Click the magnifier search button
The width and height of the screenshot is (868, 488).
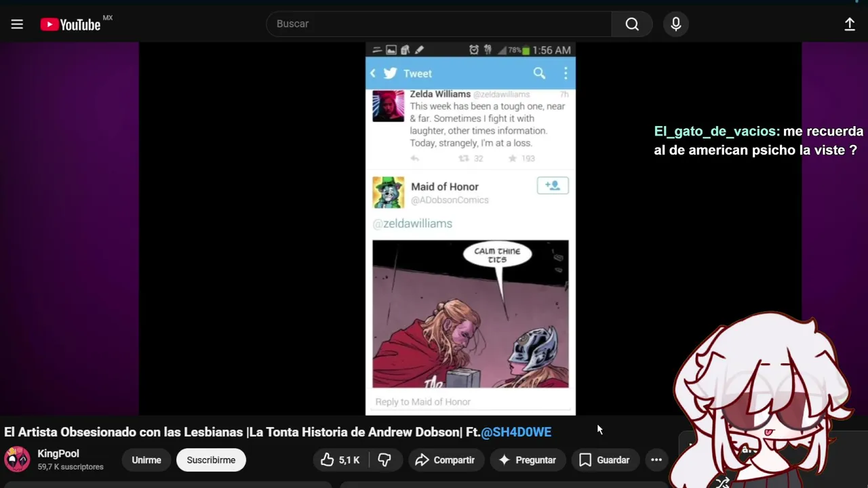click(x=632, y=24)
